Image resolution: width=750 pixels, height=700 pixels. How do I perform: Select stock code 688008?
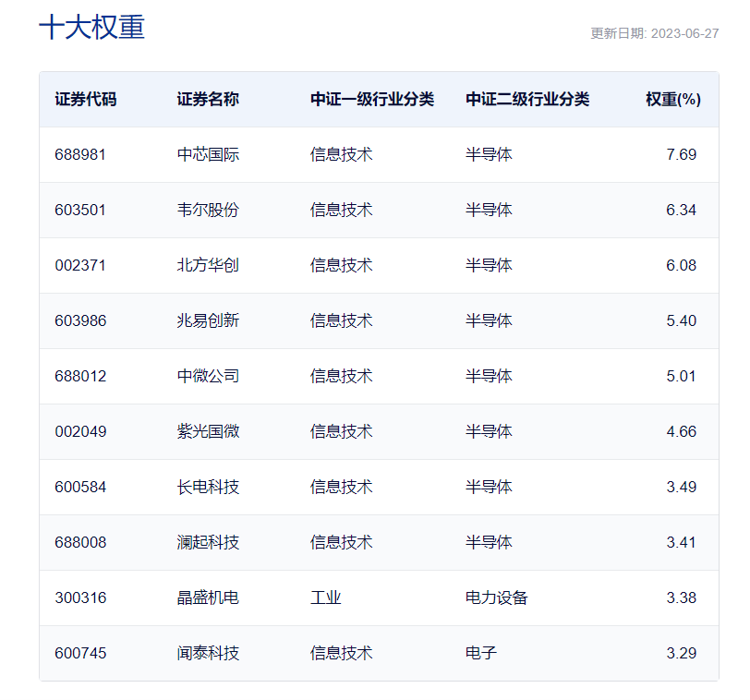80,543
